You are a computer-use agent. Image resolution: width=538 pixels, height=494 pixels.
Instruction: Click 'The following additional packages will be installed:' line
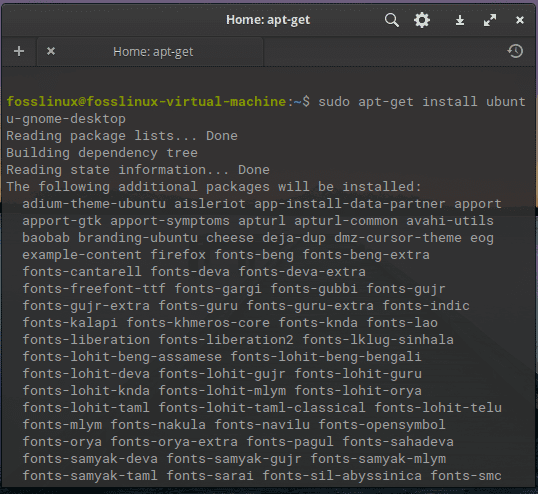tap(213, 187)
